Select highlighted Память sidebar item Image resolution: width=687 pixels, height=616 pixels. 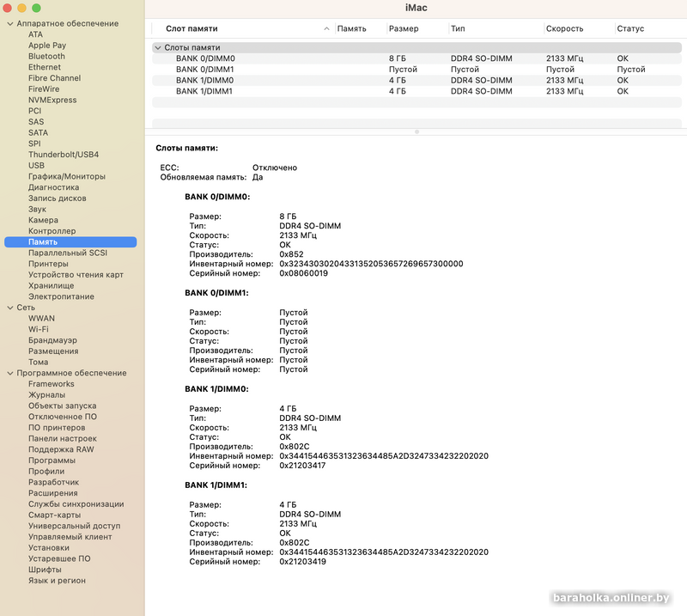click(70, 242)
